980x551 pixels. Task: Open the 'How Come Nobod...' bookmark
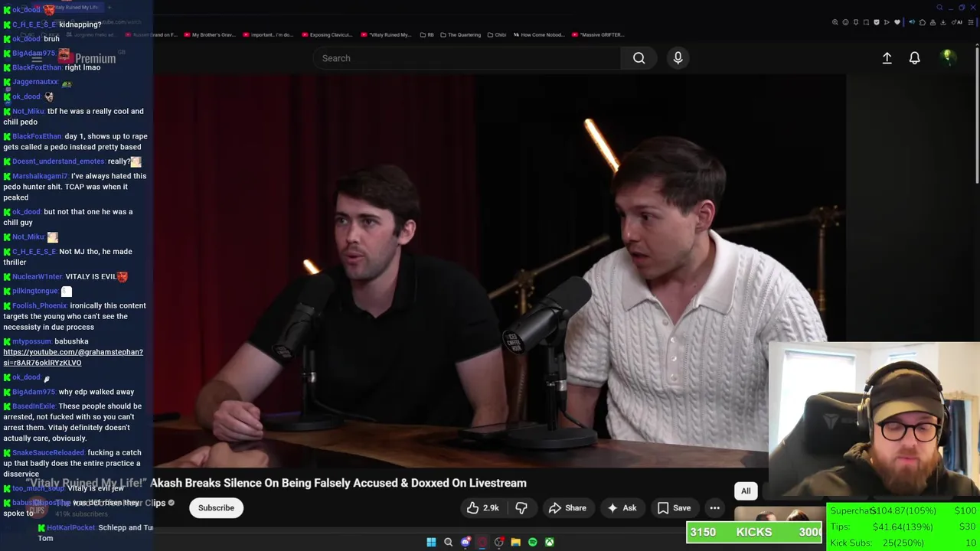tap(540, 34)
